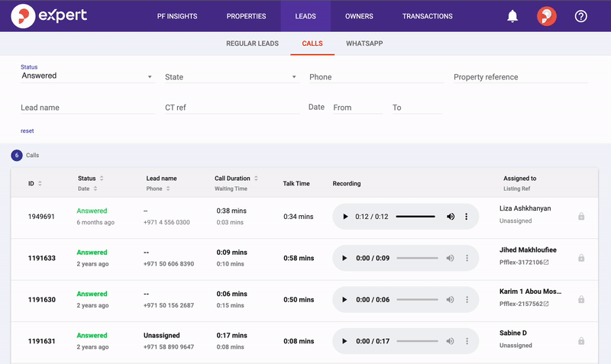Open the Transactions navigation item
The image size is (611, 364).
tap(427, 16)
